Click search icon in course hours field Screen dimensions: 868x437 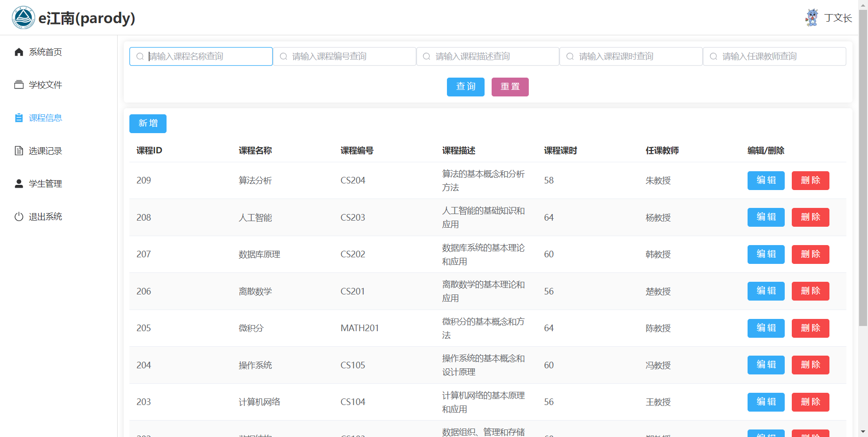[x=570, y=56]
